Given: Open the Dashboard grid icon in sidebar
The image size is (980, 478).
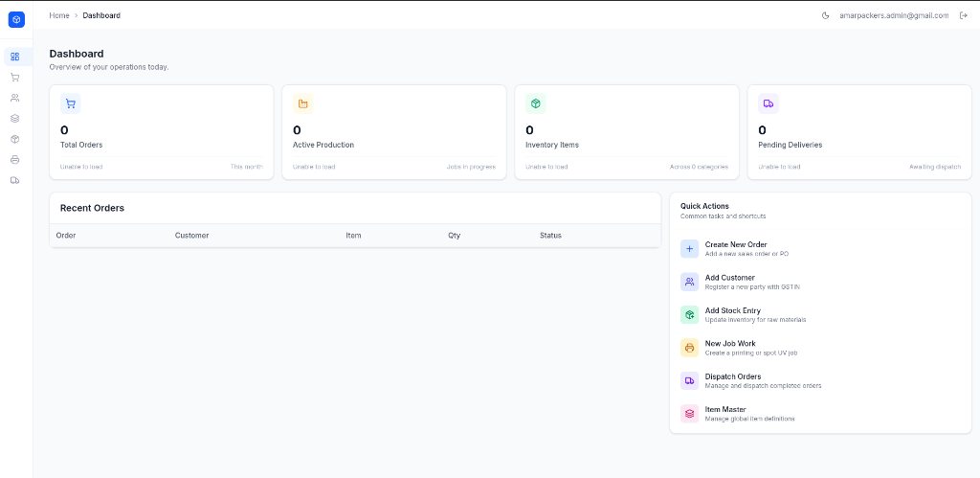Looking at the screenshot, I should pos(15,57).
